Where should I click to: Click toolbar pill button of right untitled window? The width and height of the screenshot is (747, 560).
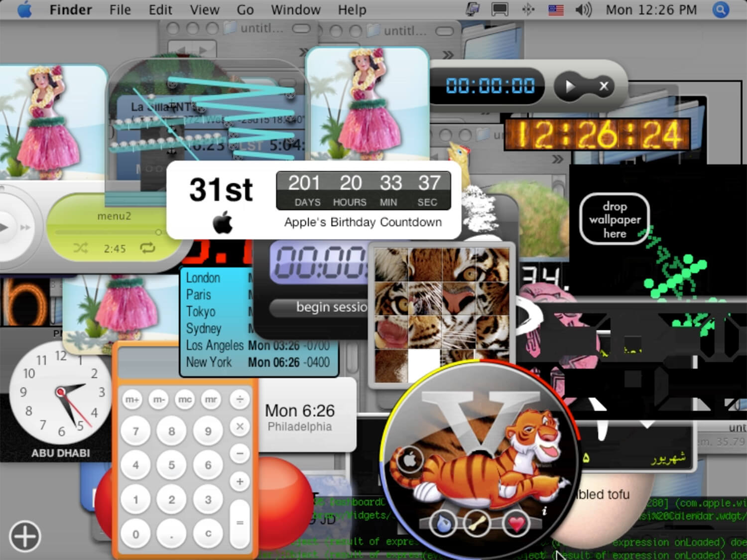(444, 32)
